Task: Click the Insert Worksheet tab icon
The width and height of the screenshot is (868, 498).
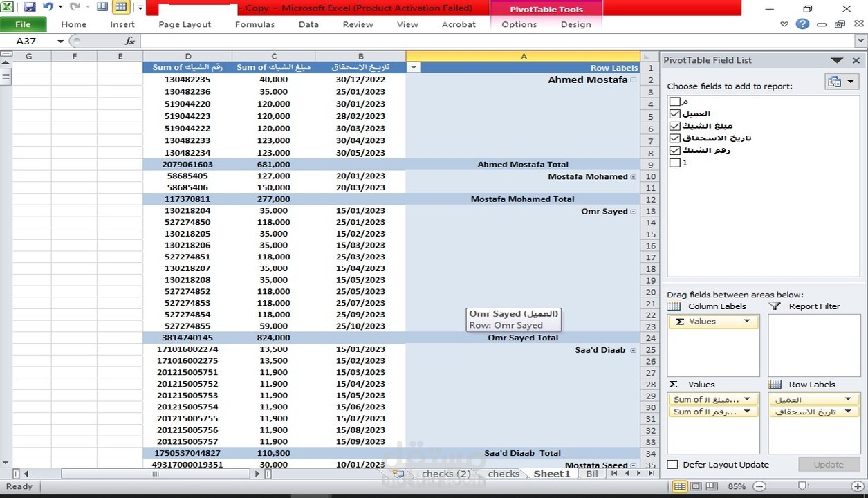Action: [x=398, y=474]
